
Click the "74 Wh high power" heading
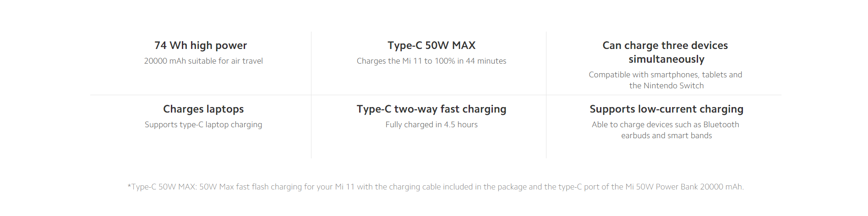201,45
